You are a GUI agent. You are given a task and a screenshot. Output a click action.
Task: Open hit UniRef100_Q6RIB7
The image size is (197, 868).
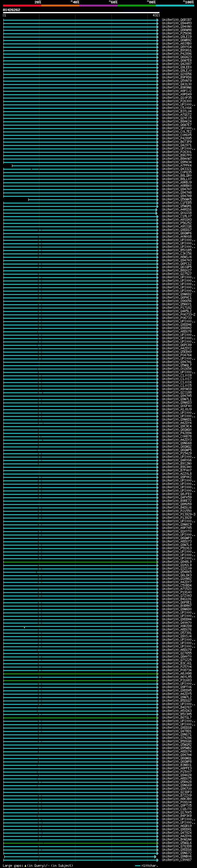(176, 20)
